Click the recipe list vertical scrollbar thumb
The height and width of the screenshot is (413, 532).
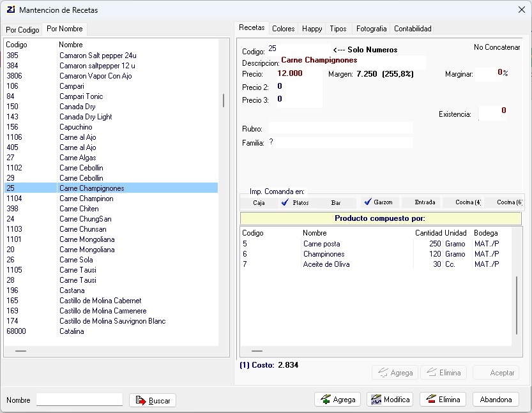coord(224,100)
